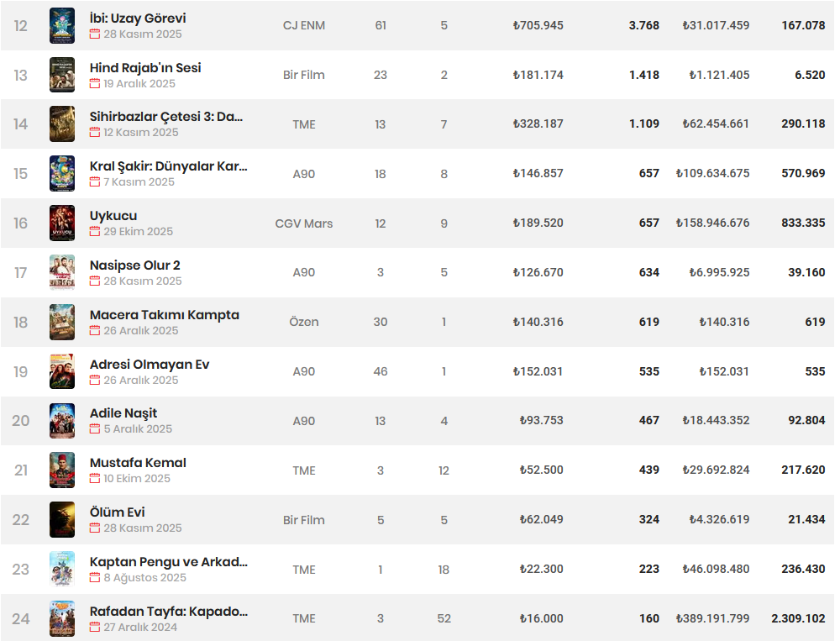
Task: Click the calendar icon beside 29 Ekim 2025
Action: (x=95, y=231)
